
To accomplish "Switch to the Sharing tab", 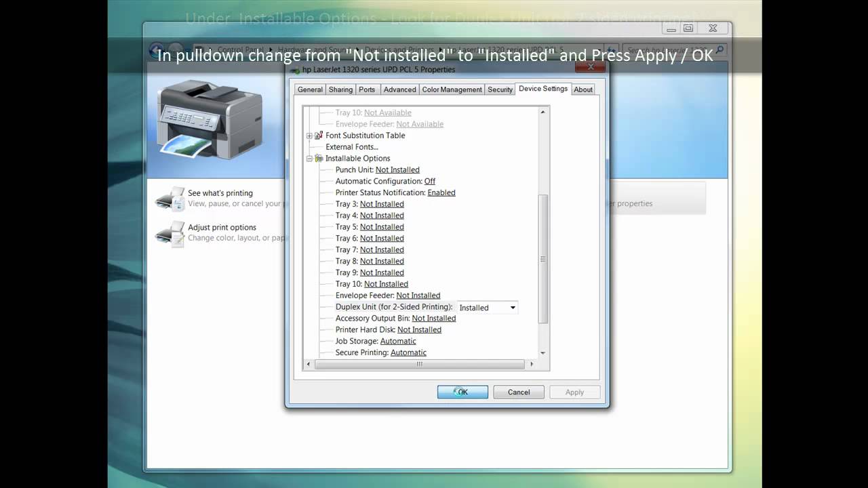I will point(340,89).
